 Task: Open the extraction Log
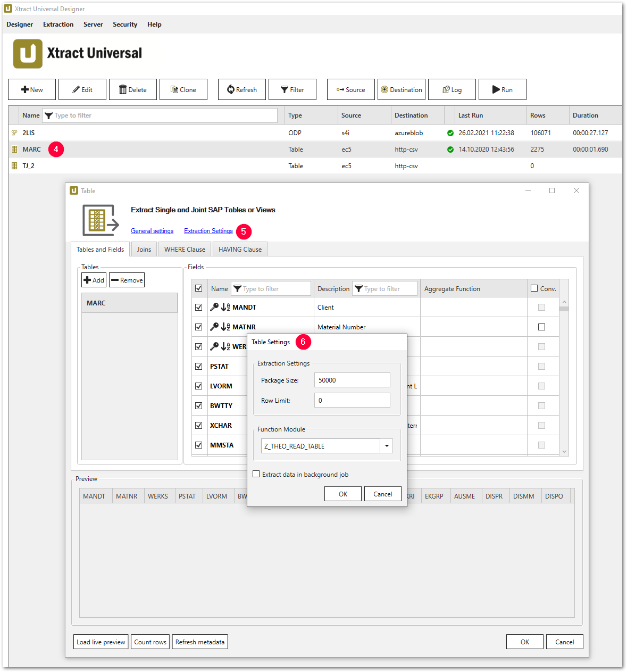[x=452, y=89]
